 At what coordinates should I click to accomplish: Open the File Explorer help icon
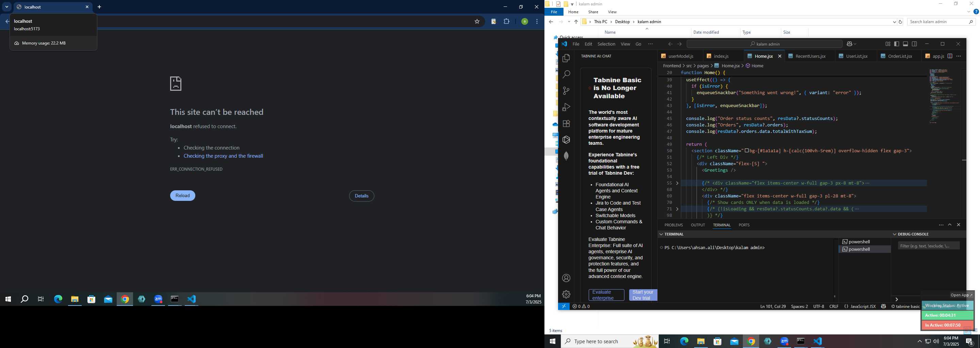(976, 12)
